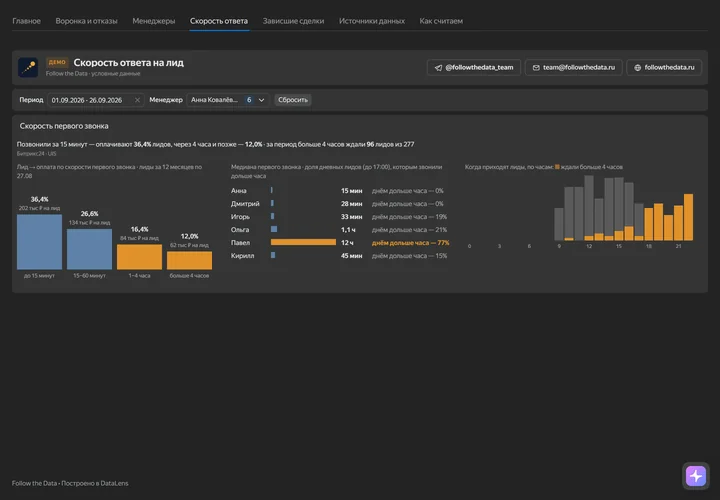The width and height of the screenshot is (720, 500).
Task: Click the Игорь row label
Action: tap(240, 217)
